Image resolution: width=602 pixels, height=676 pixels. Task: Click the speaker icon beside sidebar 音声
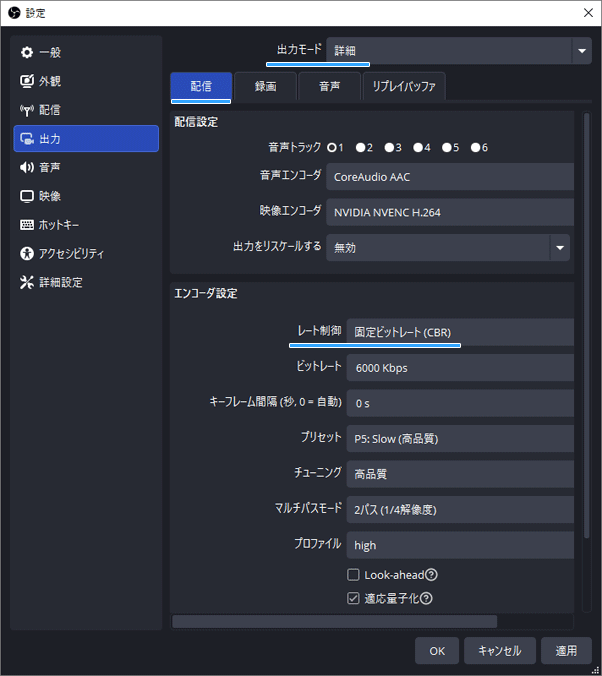27,167
